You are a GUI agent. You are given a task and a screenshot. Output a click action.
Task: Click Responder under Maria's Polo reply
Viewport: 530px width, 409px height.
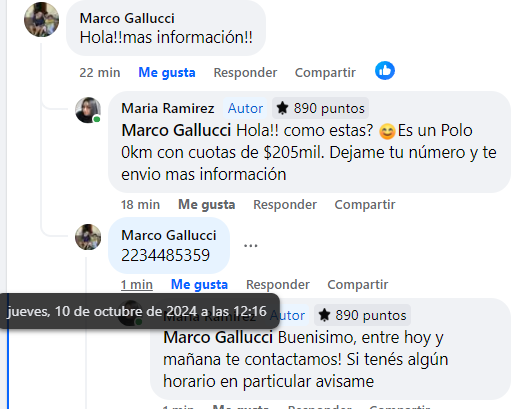(x=285, y=204)
